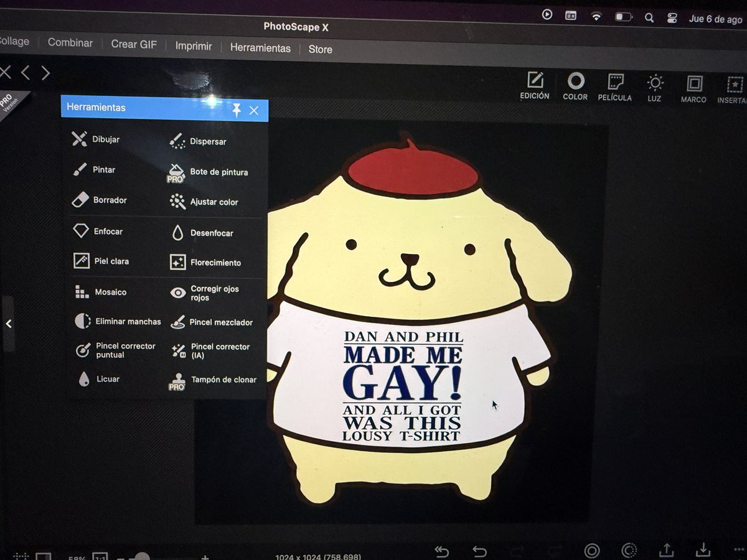Choose Pincel corrector puntual tool
Viewport: 747px width, 560px height.
click(x=115, y=350)
